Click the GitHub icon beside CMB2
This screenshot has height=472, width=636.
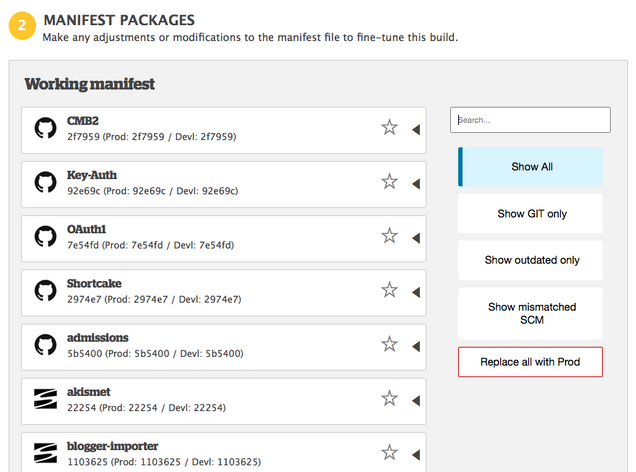click(45, 128)
